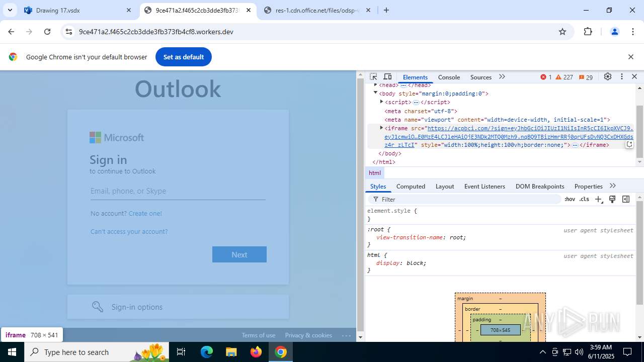Switch to res-1.cdn.office.net tab
The image size is (644, 362).
pos(317,10)
